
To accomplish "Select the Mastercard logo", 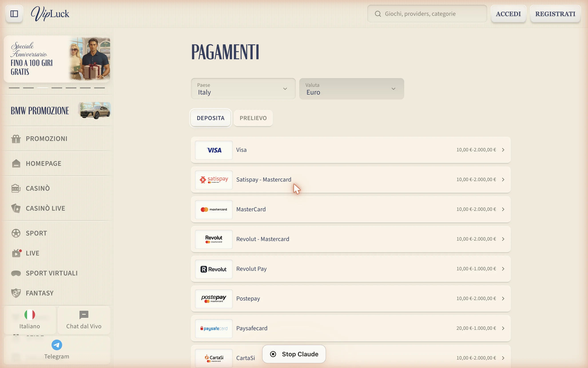I will click(x=214, y=210).
